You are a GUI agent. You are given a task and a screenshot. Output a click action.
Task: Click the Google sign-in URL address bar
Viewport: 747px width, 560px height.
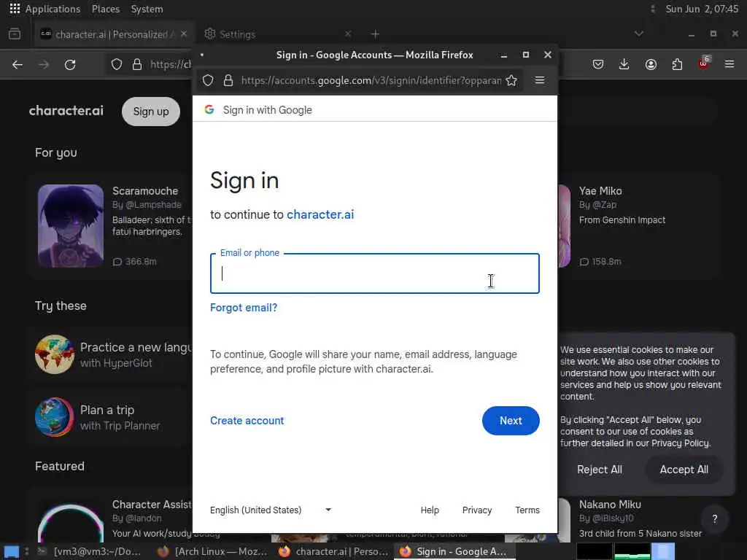[x=371, y=80]
